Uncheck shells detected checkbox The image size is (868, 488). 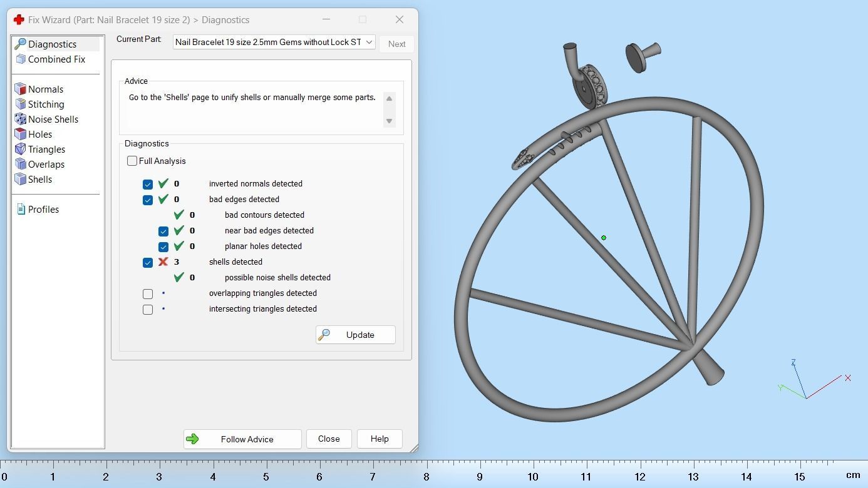tap(148, 262)
